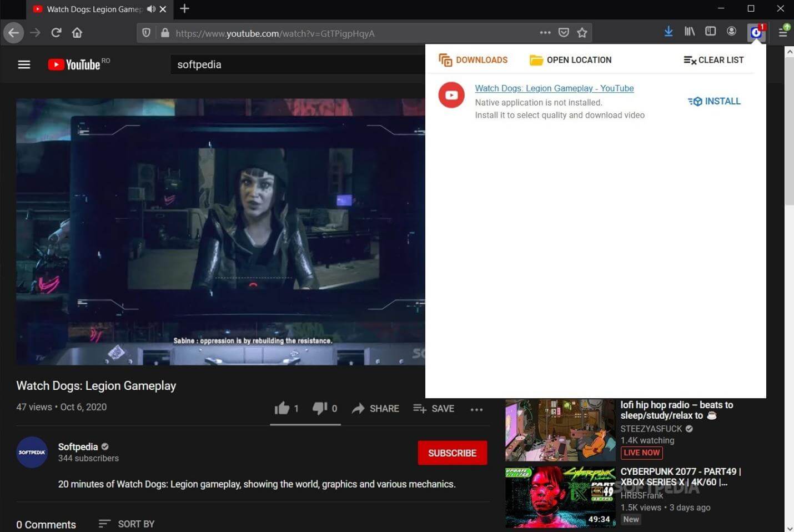
Task: Mute the tab via speaker icon
Action: [x=151, y=9]
